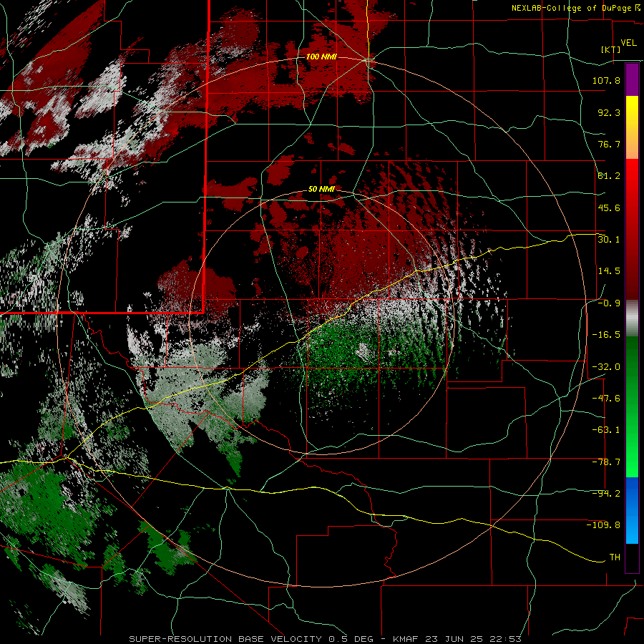Select the -109.8 velocity scale label

[603, 525]
